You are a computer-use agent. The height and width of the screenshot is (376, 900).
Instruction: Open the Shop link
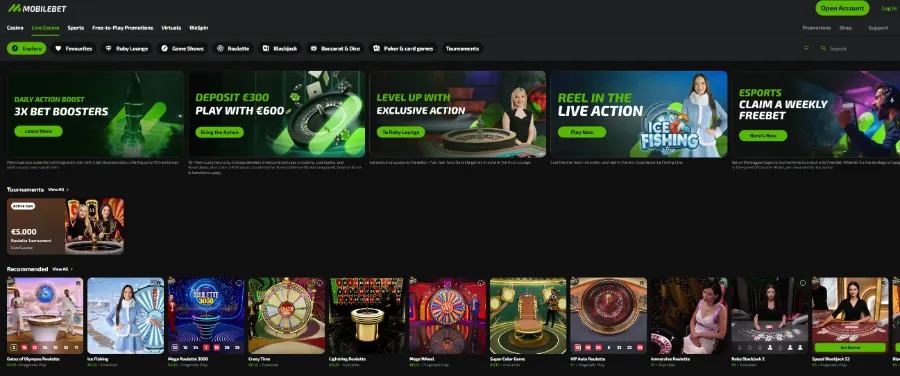click(845, 28)
